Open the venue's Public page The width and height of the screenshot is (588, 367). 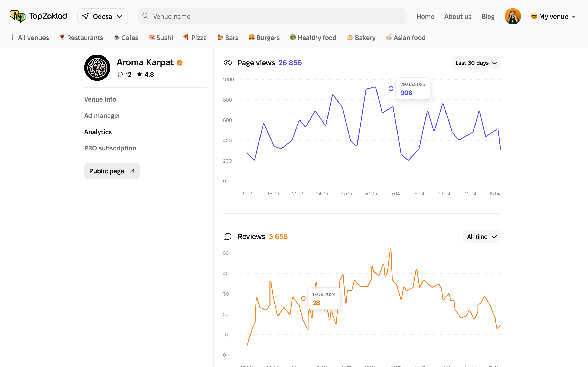pos(112,171)
